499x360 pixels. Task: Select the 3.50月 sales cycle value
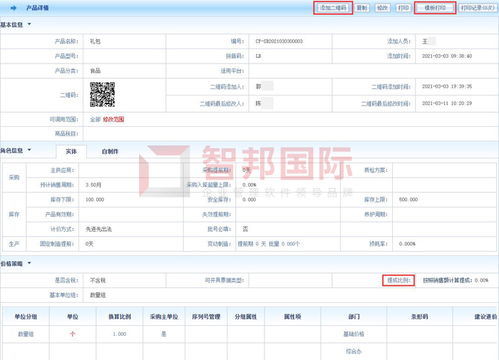click(x=93, y=185)
